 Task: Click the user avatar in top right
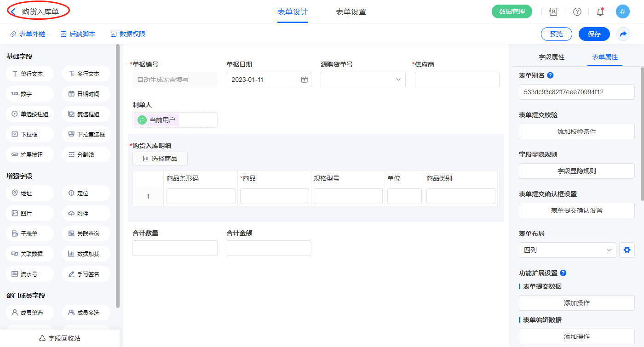[x=622, y=12]
